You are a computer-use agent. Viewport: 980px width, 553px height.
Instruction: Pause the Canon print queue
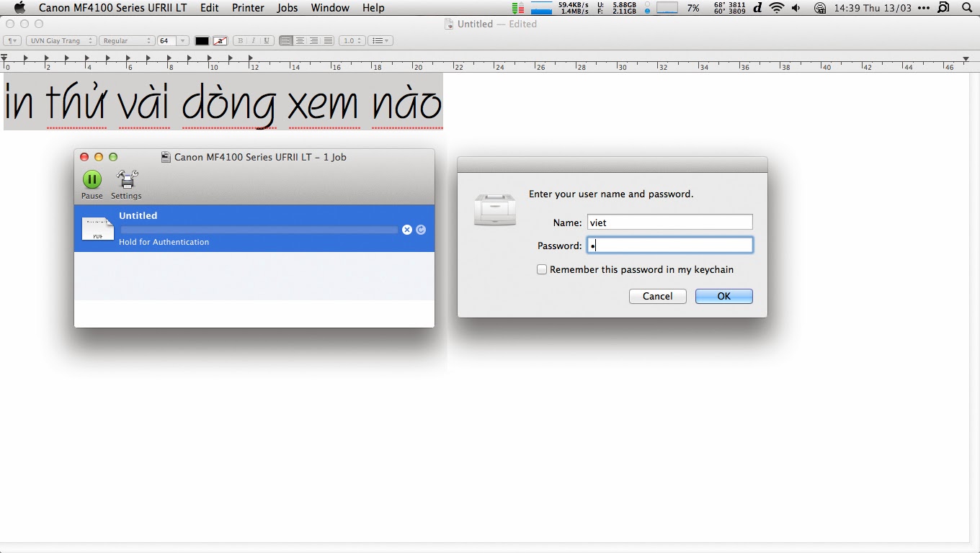pos(92,184)
